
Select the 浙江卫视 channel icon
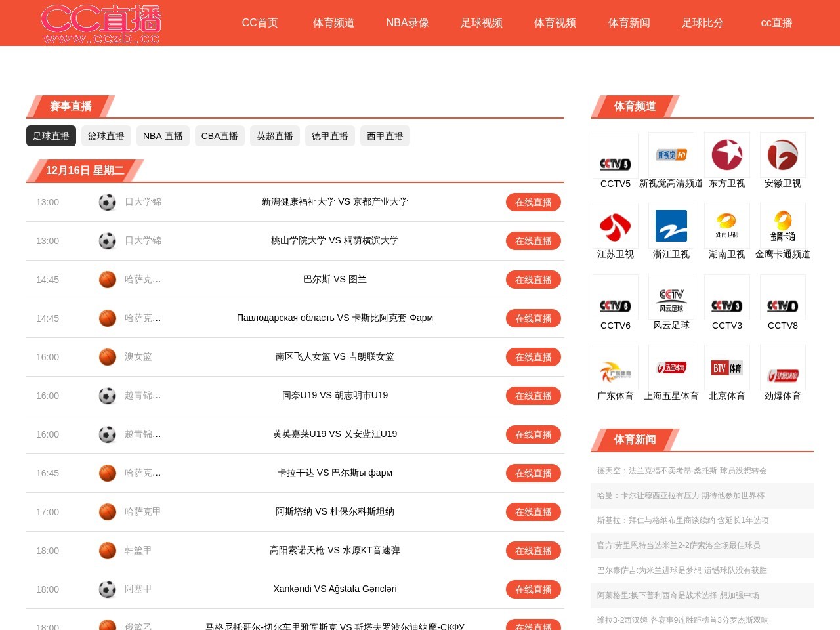coord(671,226)
